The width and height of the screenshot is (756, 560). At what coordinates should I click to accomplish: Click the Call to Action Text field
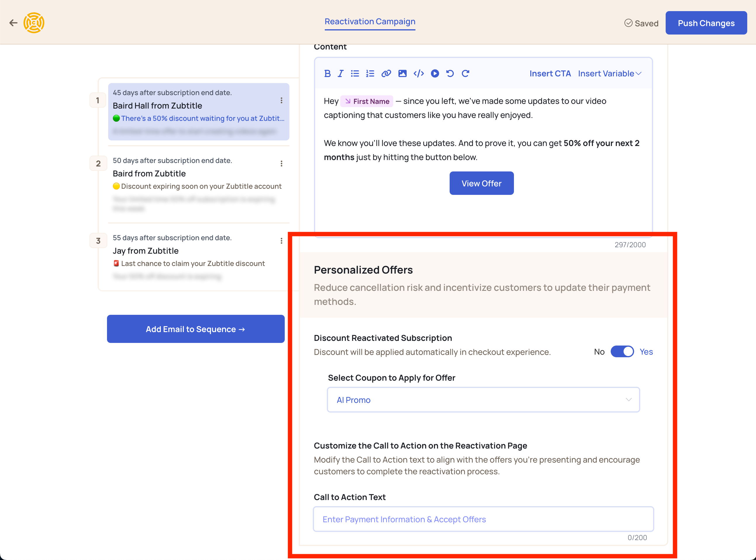[483, 519]
